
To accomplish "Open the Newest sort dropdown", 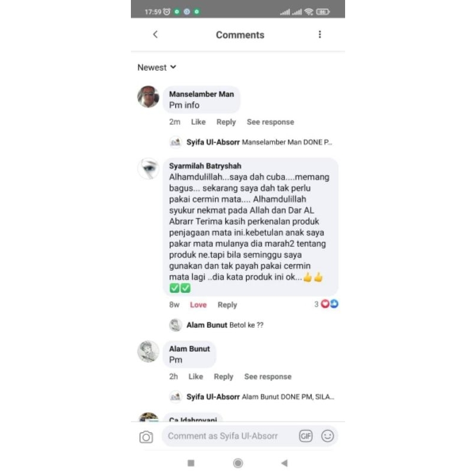I will click(156, 67).
